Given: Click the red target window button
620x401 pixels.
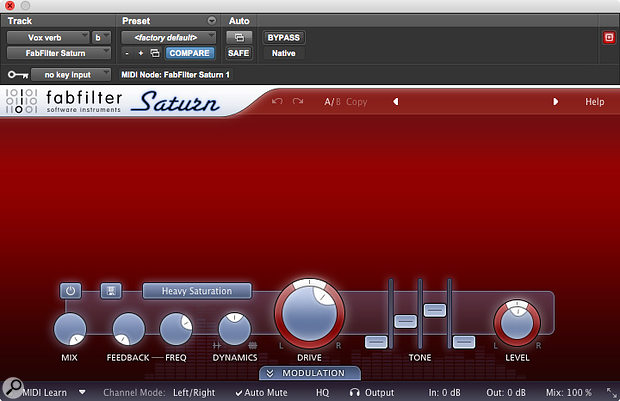Looking at the screenshot, I should point(609,38).
